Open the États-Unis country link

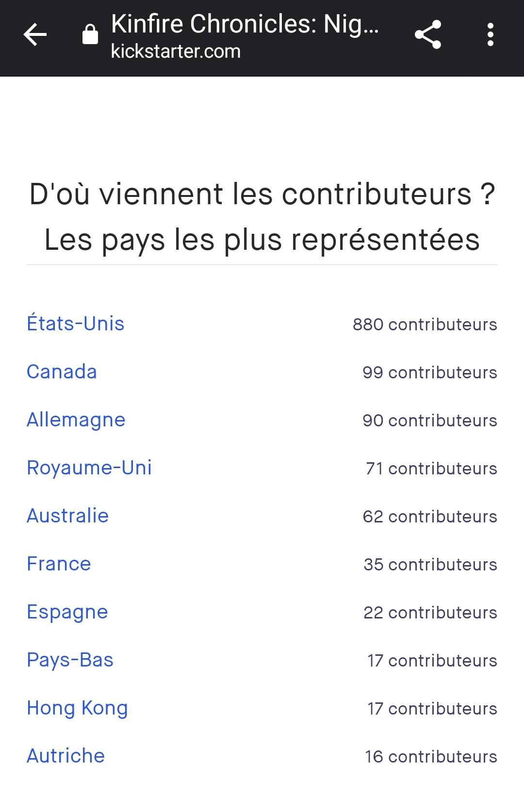pyautogui.click(x=76, y=324)
